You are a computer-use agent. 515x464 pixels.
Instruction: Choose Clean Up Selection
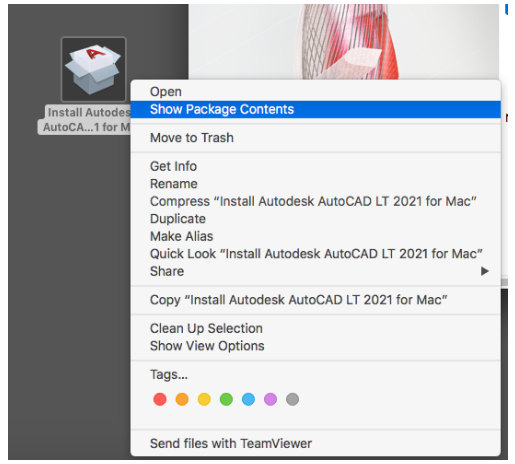click(316, 328)
